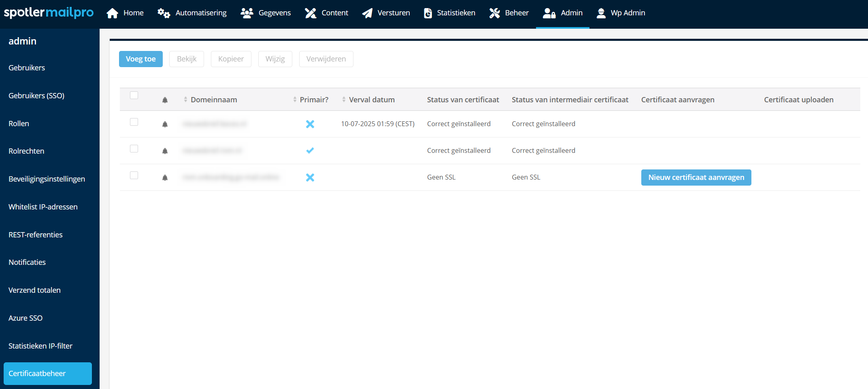Toggle the select-all checkbox in table header
Screen dimensions: 868x389
[134, 95]
